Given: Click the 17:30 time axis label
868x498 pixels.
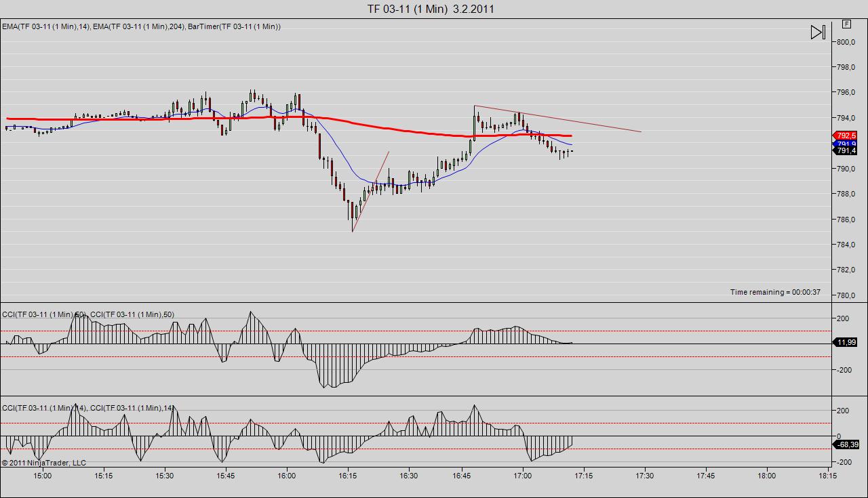Looking at the screenshot, I should pyautogui.click(x=644, y=476).
